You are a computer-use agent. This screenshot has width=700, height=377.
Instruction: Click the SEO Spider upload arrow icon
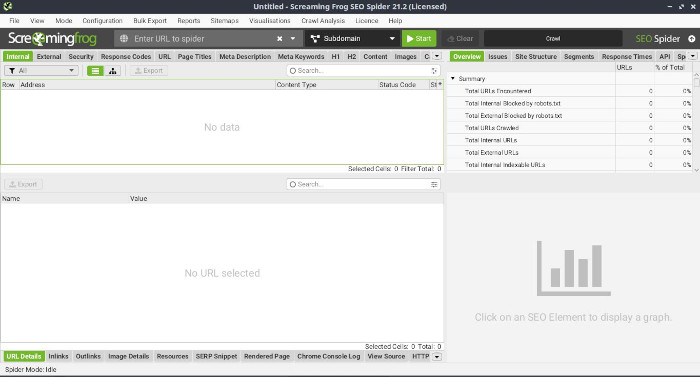[692, 39]
